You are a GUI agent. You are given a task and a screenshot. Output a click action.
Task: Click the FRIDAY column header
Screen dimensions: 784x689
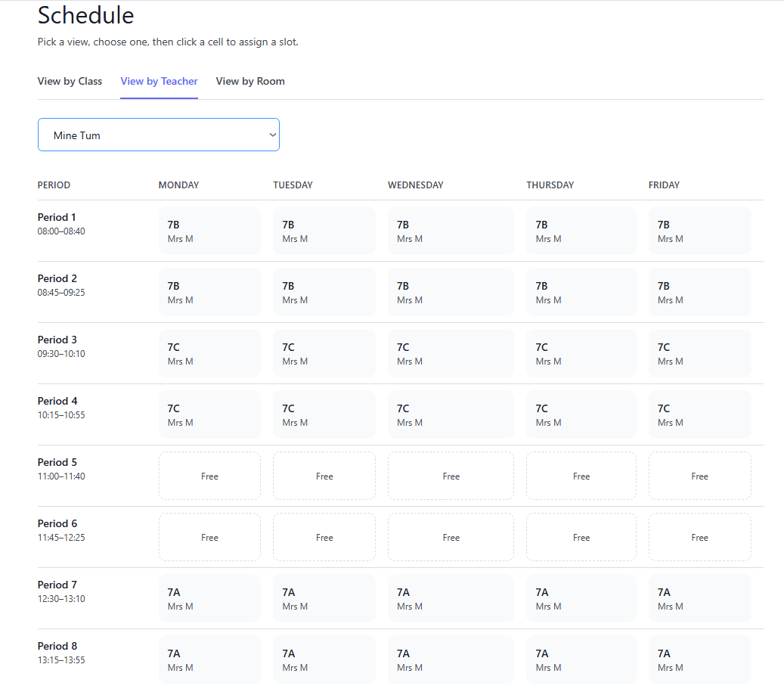click(664, 185)
